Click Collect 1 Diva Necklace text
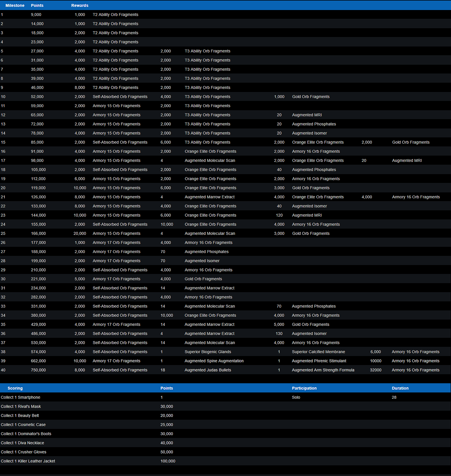 (22, 443)
